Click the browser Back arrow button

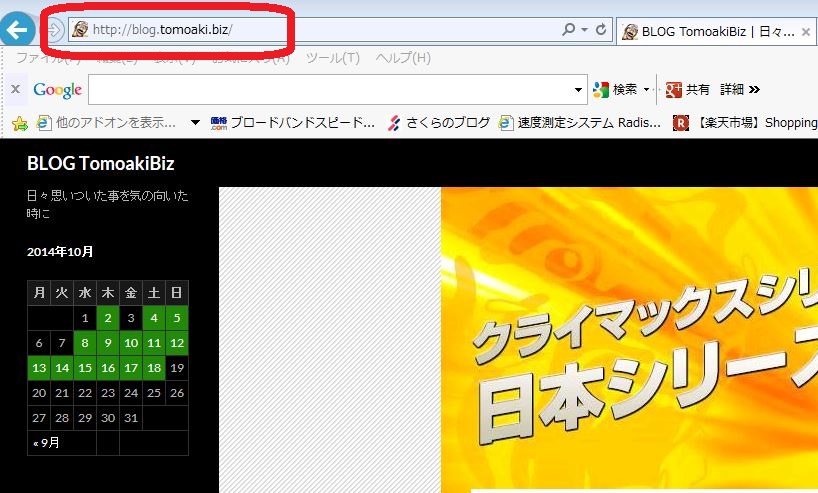coord(15,29)
